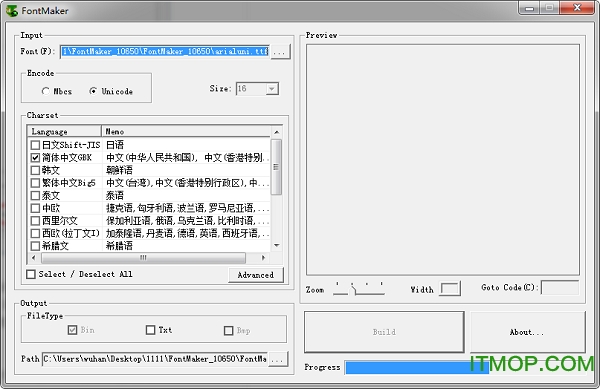This screenshot has height=389, width=600.
Task: Select memo starting with 捷克语
Action: (188, 208)
